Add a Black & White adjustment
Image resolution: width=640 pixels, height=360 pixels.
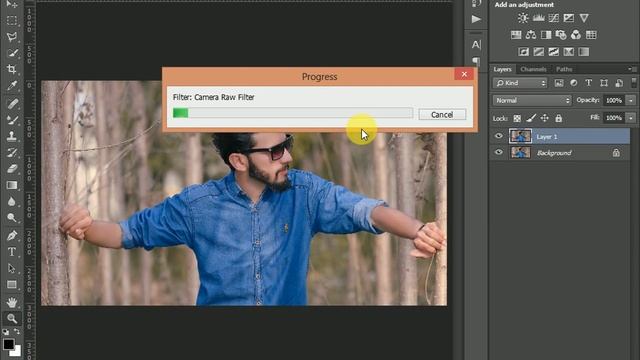click(546, 35)
